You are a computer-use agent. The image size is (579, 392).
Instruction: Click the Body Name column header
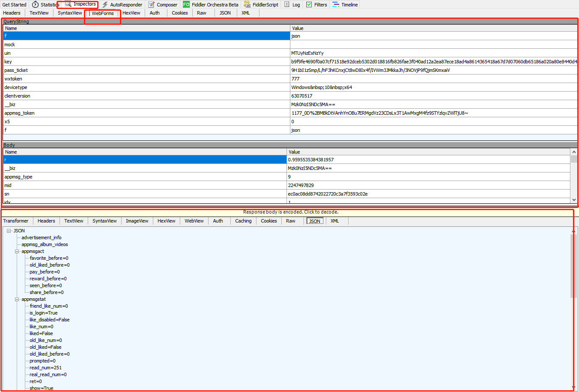pyautogui.click(x=145, y=152)
